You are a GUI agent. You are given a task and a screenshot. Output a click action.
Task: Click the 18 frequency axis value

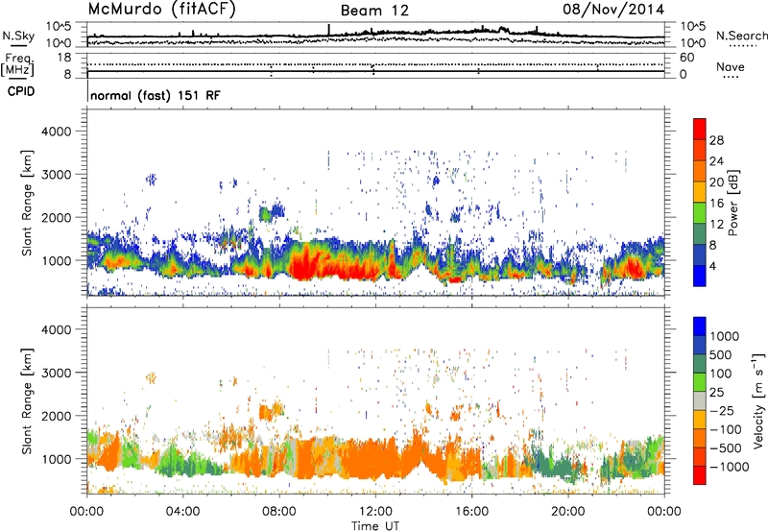click(x=64, y=58)
